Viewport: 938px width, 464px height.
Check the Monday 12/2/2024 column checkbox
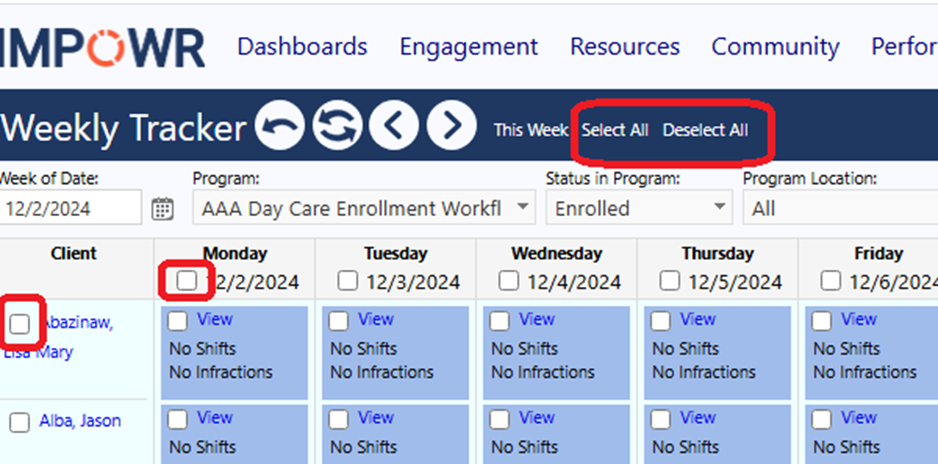187,281
